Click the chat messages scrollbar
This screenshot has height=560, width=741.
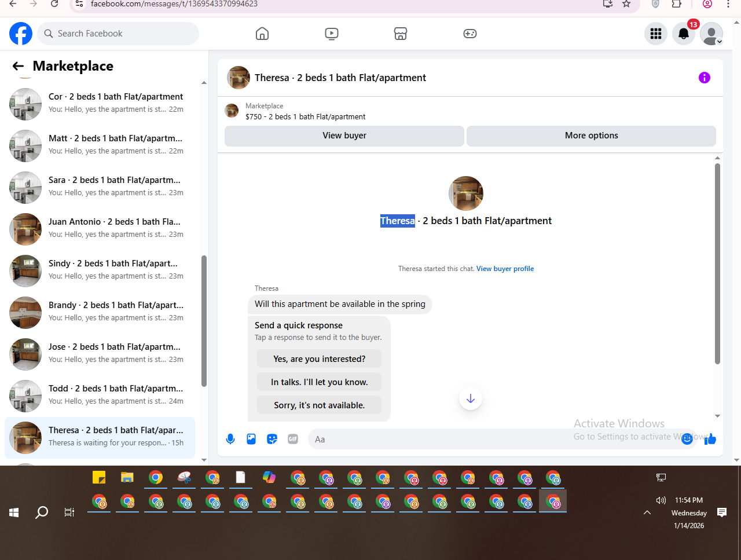pos(717,263)
